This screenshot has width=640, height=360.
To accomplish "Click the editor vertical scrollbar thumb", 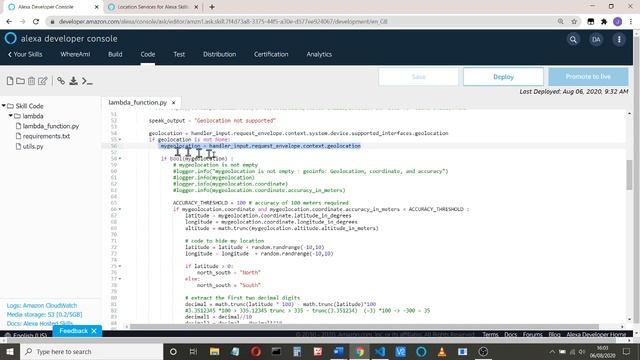I will [629, 175].
